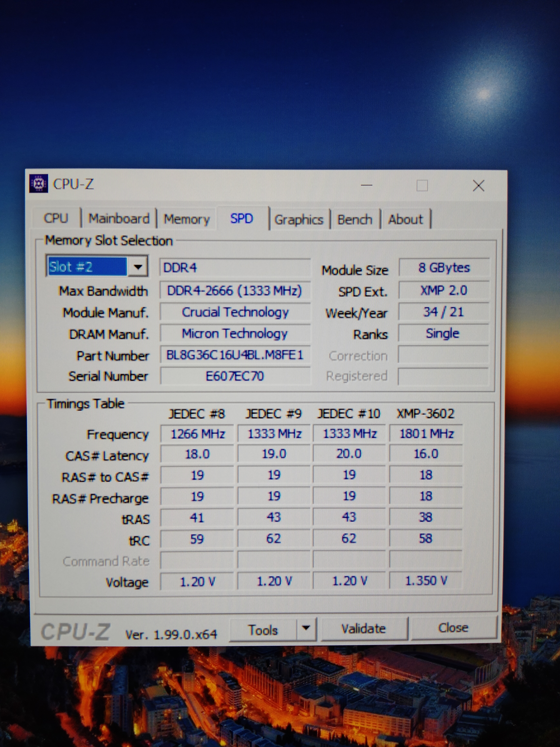Screen dimensions: 560x747
Task: Click the JEDEC #8 column header
Action: tap(197, 414)
